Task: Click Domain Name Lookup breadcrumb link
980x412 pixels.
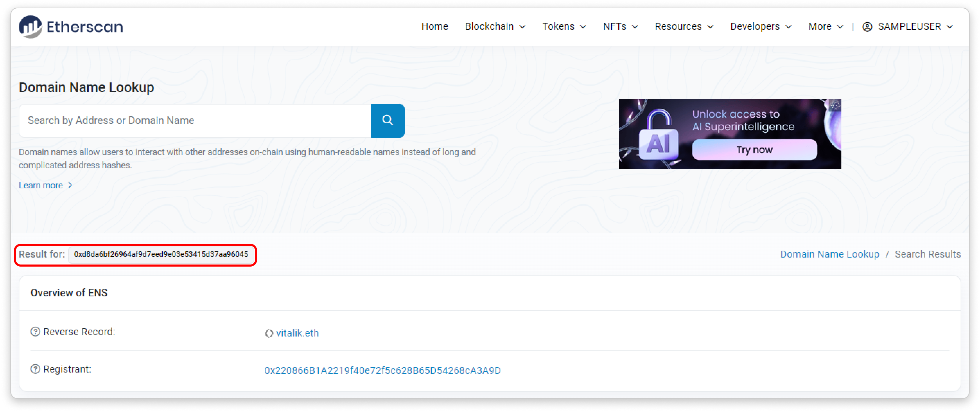Action: pos(829,254)
